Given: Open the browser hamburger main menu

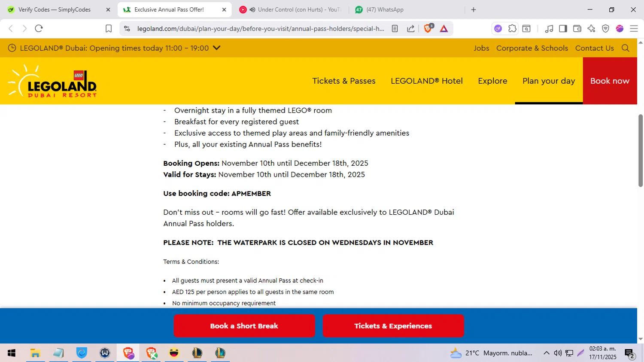Looking at the screenshot, I should tap(634, 29).
